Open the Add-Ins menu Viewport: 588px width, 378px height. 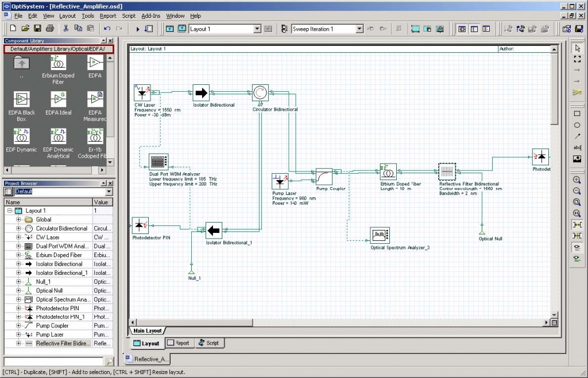(x=151, y=15)
